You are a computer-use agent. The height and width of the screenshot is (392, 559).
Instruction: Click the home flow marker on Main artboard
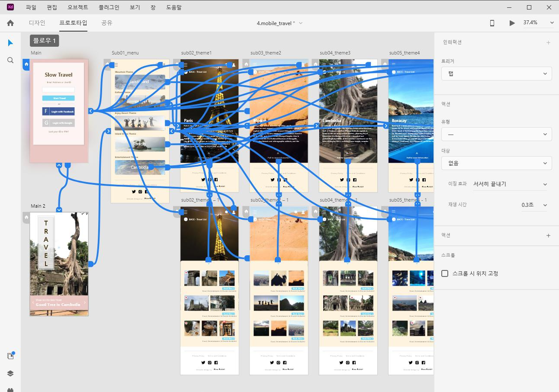[x=26, y=64]
